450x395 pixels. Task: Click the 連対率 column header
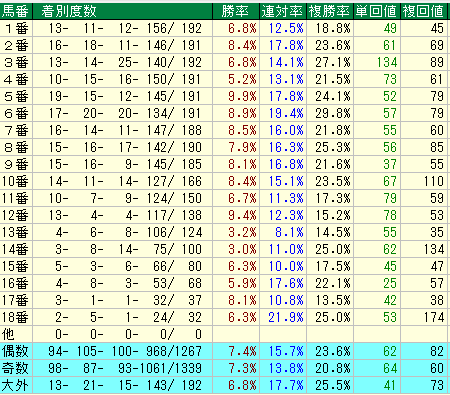coord(282,11)
